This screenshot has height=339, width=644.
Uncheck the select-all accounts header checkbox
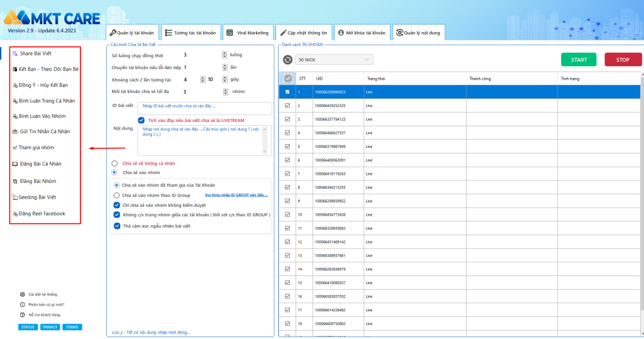pos(288,79)
